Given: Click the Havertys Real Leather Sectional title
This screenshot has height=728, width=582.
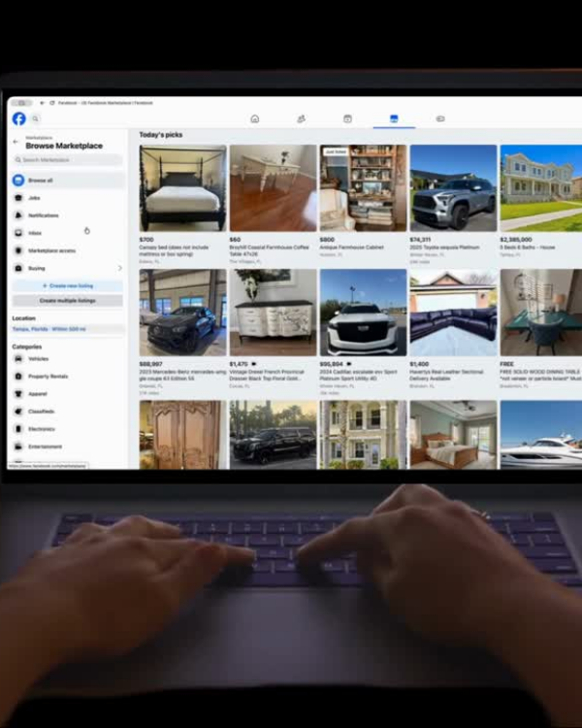Looking at the screenshot, I should 446,375.
